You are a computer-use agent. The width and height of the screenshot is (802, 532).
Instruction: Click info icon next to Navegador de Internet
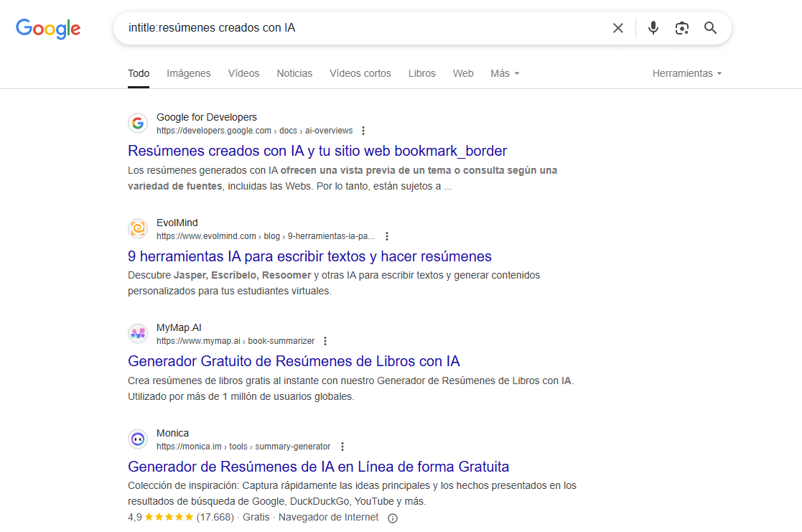tap(392, 518)
